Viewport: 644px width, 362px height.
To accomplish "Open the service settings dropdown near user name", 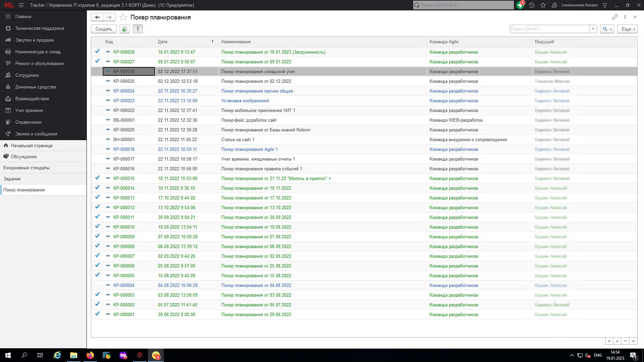I will tap(604, 5).
